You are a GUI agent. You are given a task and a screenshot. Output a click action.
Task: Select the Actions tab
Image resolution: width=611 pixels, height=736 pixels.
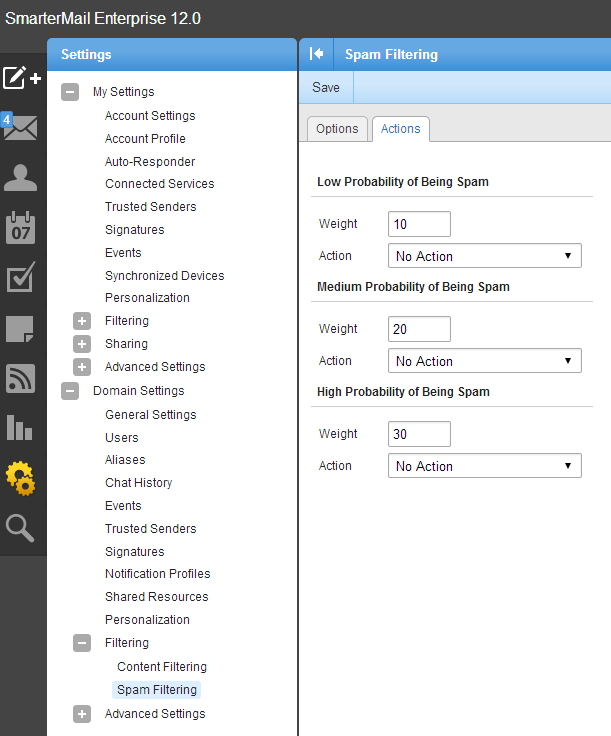coord(400,129)
